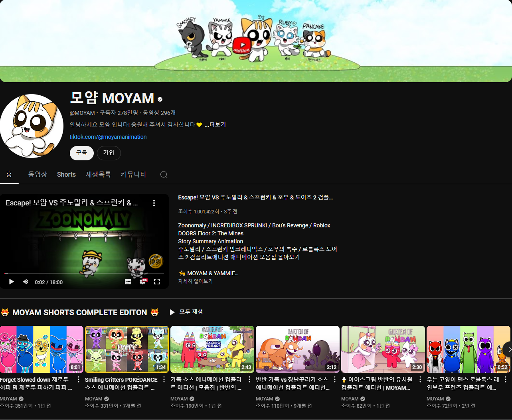Open MOYAM SHORTS COMPLETE EDITON playlist title
The width and height of the screenshot is (512, 420).
point(80,312)
